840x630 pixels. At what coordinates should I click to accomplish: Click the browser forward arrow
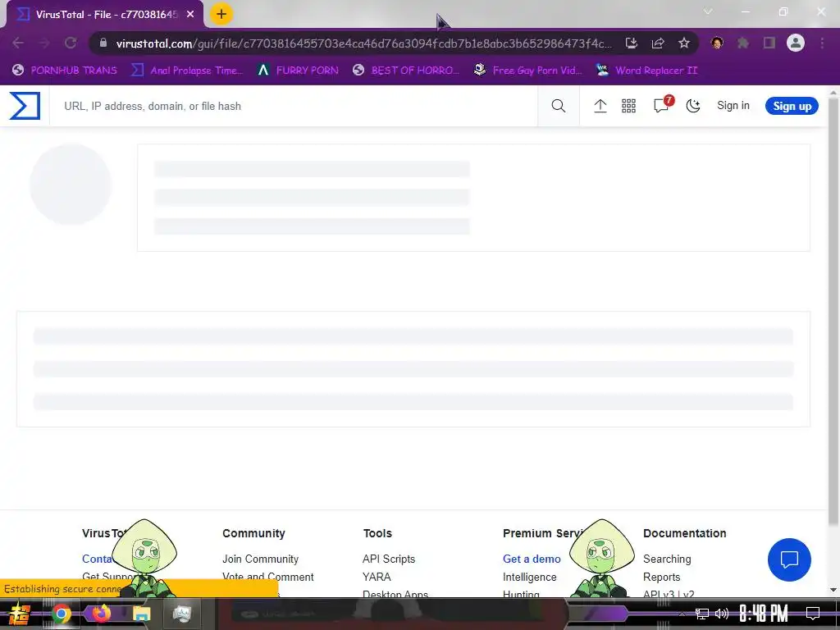coord(44,43)
